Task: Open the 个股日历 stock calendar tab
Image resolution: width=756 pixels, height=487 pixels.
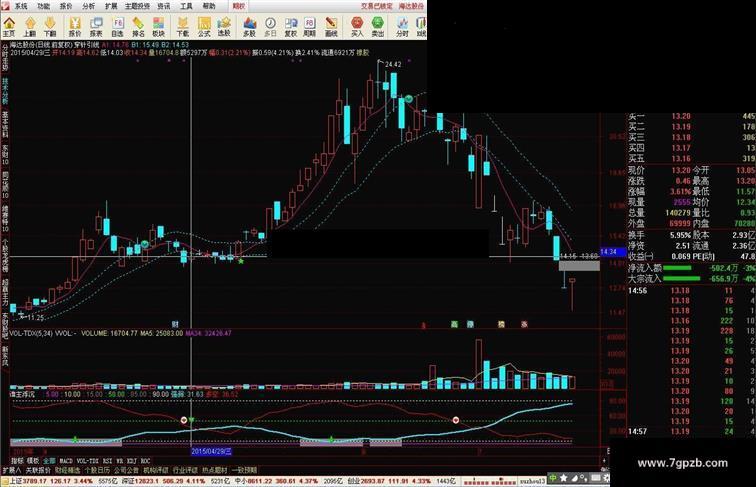Action: tap(97, 470)
